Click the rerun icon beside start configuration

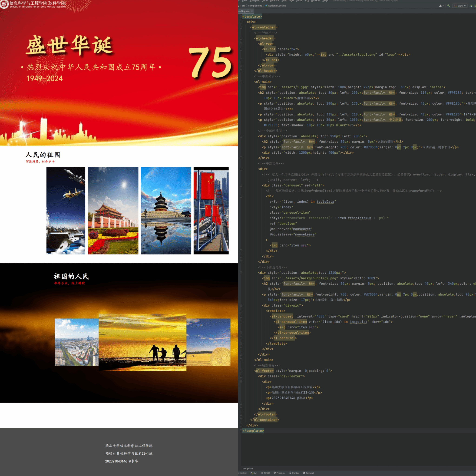tap(471, 6)
